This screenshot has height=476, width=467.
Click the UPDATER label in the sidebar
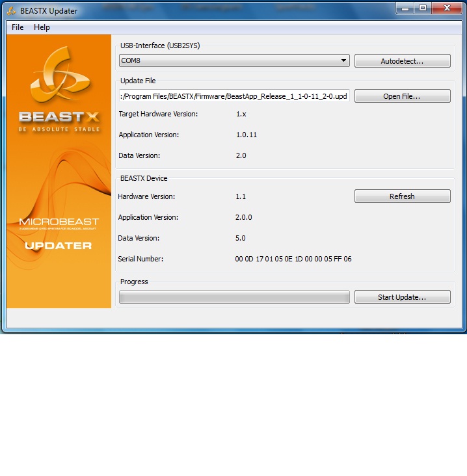tap(59, 246)
